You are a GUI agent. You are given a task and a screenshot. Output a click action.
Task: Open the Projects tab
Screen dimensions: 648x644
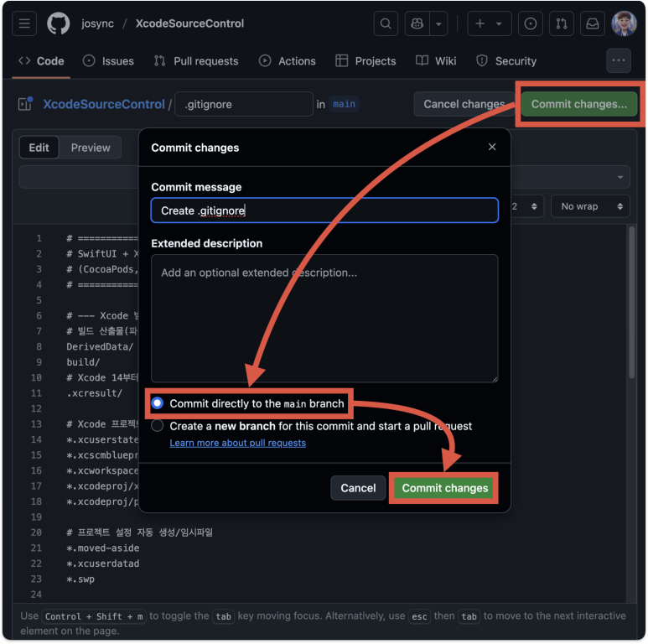click(365, 61)
